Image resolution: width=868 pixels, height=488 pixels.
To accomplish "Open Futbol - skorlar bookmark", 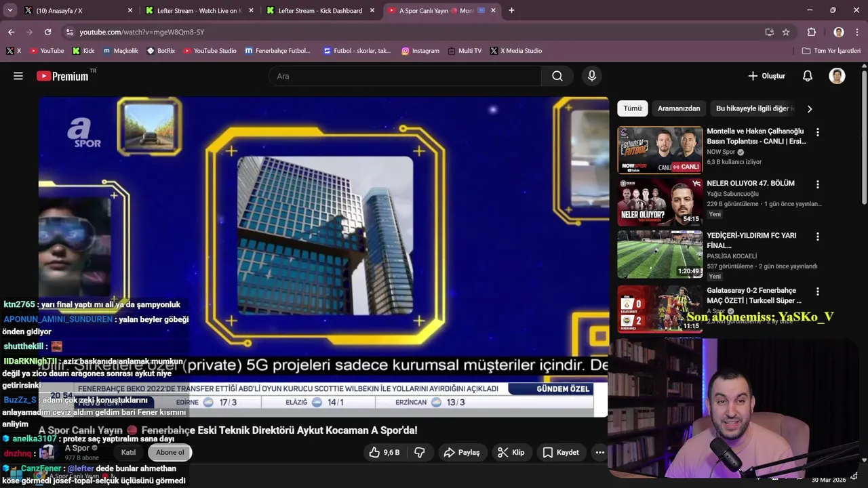I will [357, 51].
